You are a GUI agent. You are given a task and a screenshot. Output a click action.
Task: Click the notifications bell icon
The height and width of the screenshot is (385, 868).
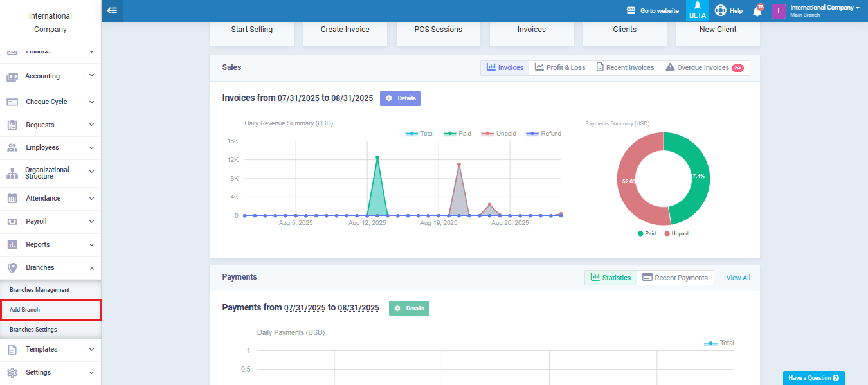pos(757,11)
